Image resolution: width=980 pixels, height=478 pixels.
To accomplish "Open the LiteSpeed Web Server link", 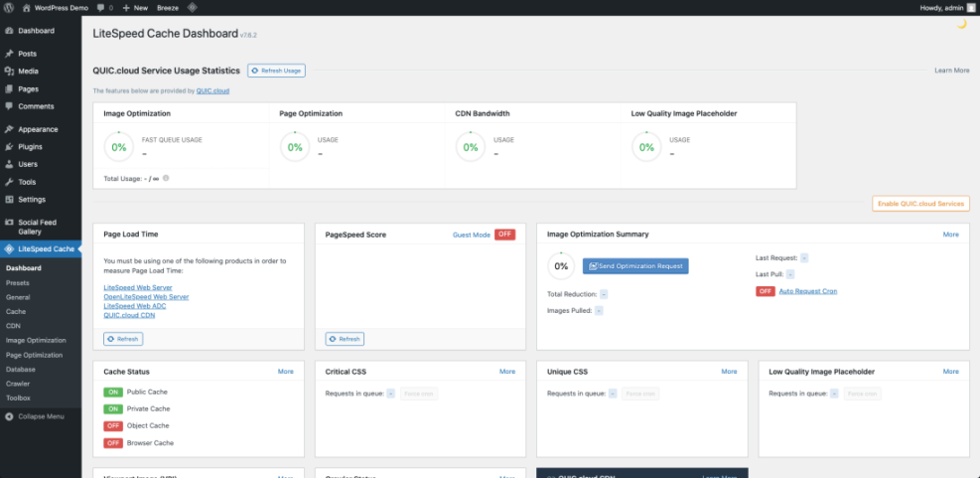I will (x=138, y=287).
